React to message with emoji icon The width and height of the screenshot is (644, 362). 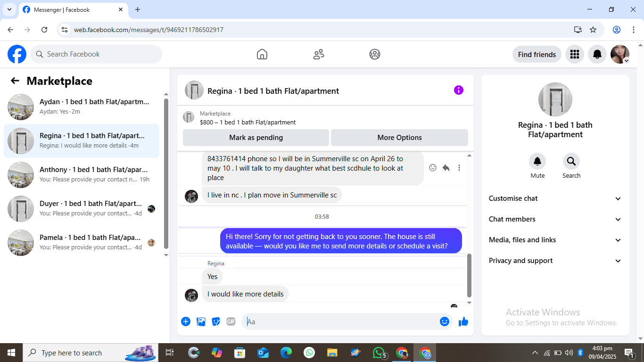(433, 168)
